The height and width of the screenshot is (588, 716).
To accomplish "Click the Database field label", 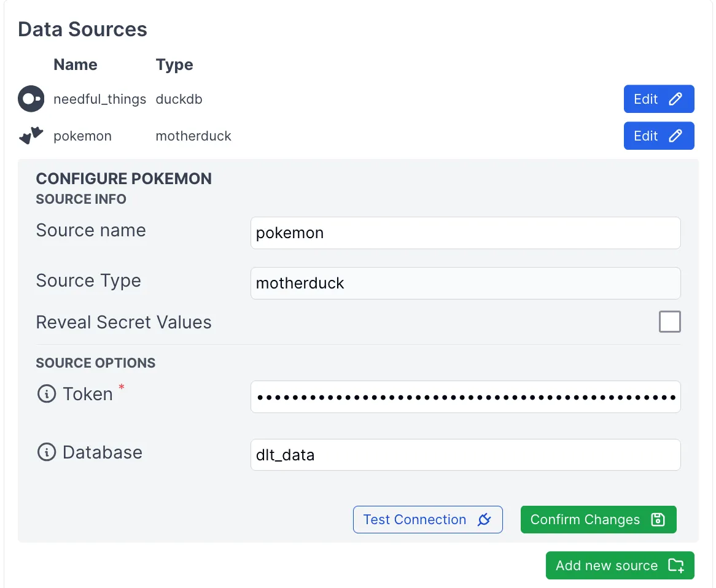I will click(x=103, y=452).
